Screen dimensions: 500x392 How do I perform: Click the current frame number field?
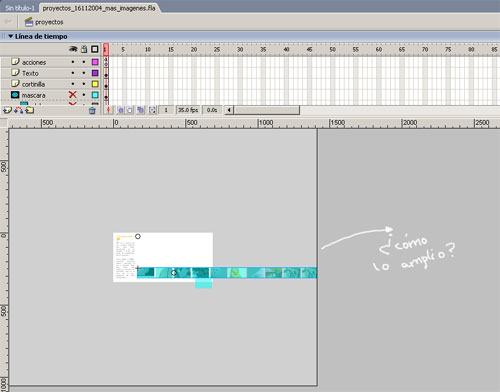point(166,110)
